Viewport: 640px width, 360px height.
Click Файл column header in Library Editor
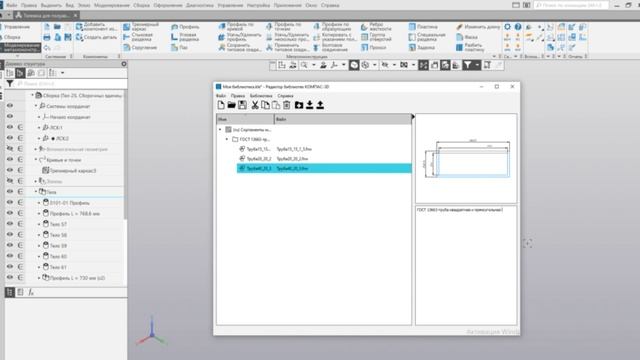pos(343,119)
